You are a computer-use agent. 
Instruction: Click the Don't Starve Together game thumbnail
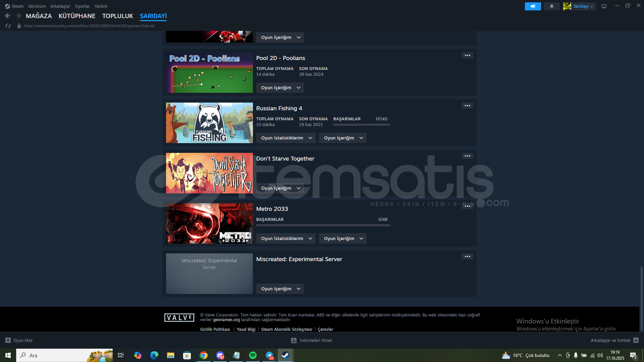(209, 173)
